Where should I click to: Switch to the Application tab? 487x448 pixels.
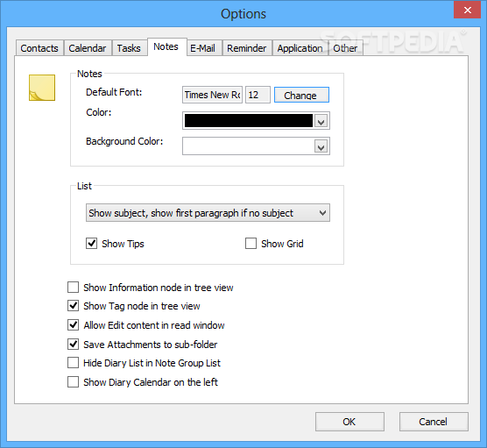coord(300,48)
